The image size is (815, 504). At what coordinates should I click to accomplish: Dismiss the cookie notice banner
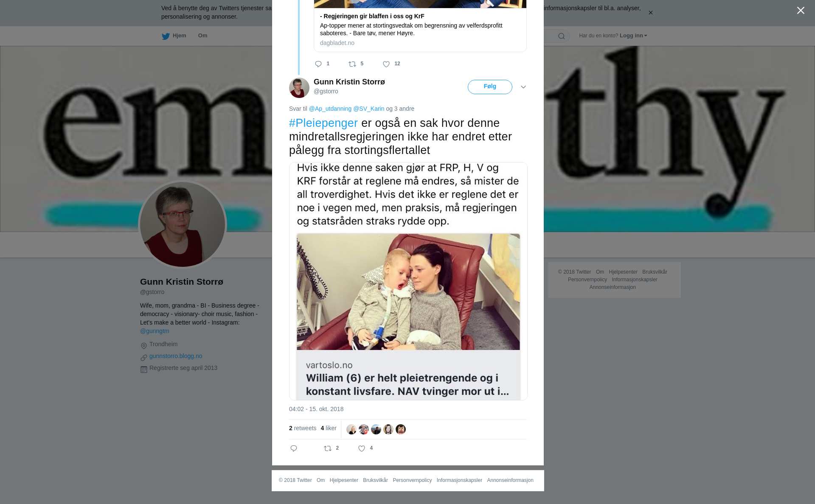(650, 13)
